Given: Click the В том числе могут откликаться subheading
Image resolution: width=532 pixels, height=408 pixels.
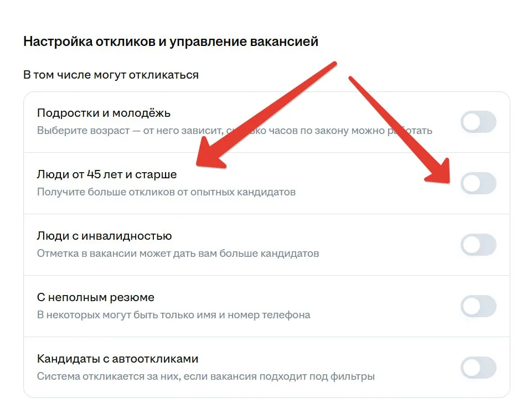Looking at the screenshot, I should click(x=111, y=74).
